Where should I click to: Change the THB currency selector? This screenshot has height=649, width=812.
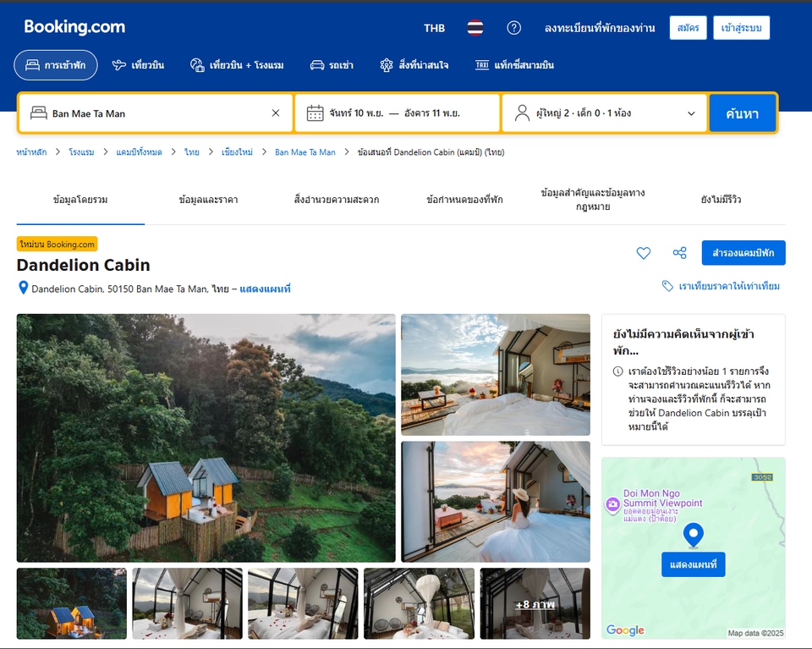tap(434, 28)
